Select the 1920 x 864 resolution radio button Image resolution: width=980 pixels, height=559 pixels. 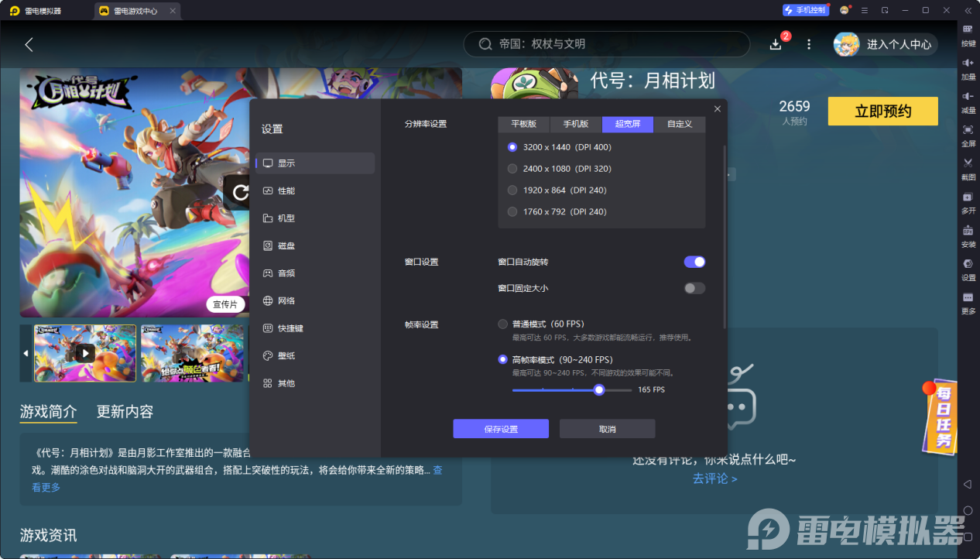[x=512, y=190]
